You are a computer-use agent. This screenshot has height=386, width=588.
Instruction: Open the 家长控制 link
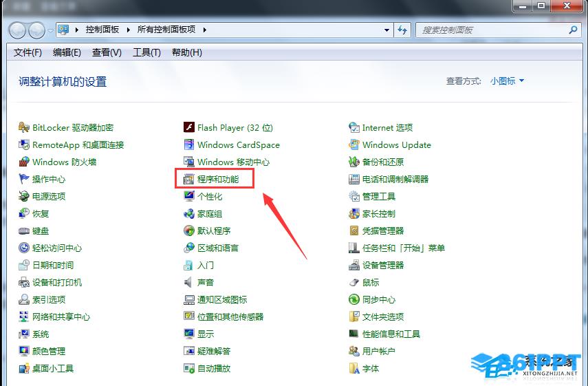click(x=379, y=213)
